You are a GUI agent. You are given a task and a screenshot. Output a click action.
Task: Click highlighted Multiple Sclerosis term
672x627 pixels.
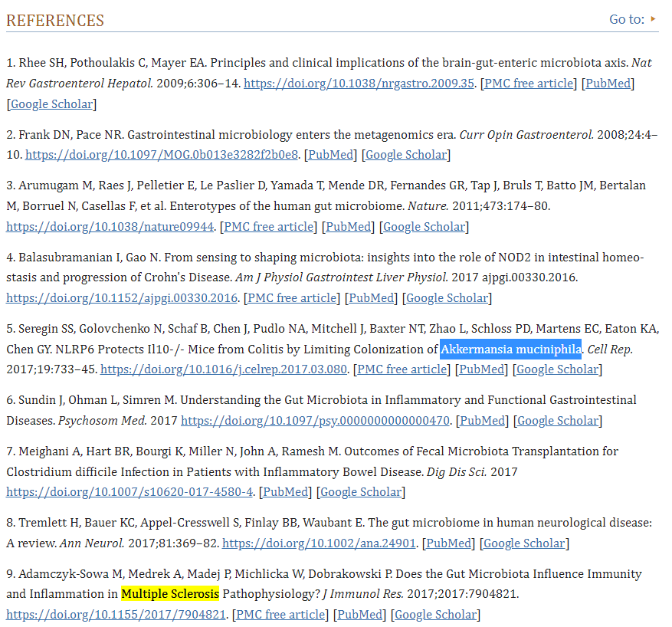point(170,594)
